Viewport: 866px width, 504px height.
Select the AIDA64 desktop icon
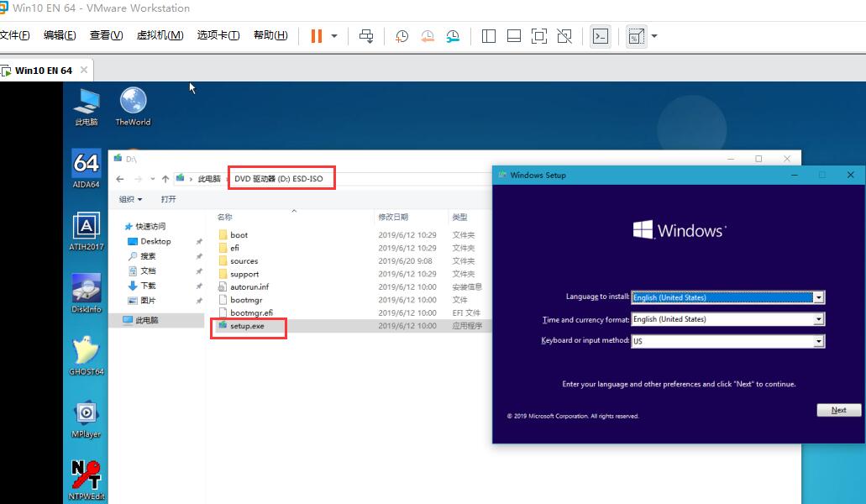tap(87, 169)
